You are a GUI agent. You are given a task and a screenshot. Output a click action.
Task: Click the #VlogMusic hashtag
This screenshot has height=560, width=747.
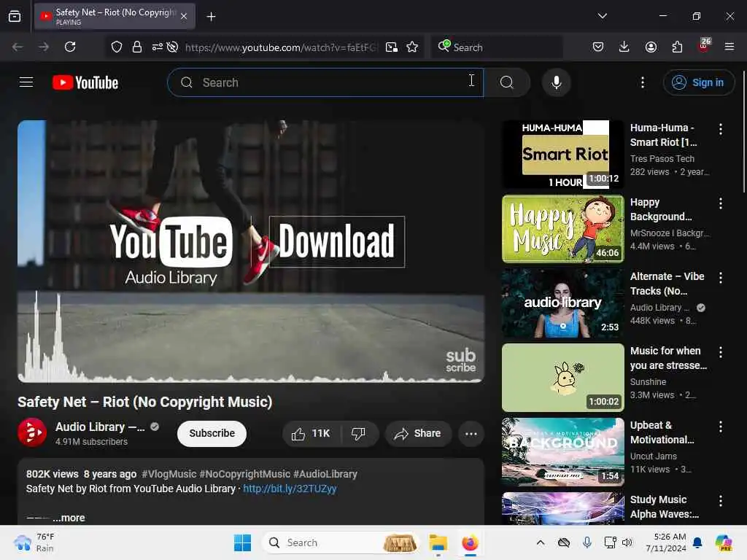[169, 474]
